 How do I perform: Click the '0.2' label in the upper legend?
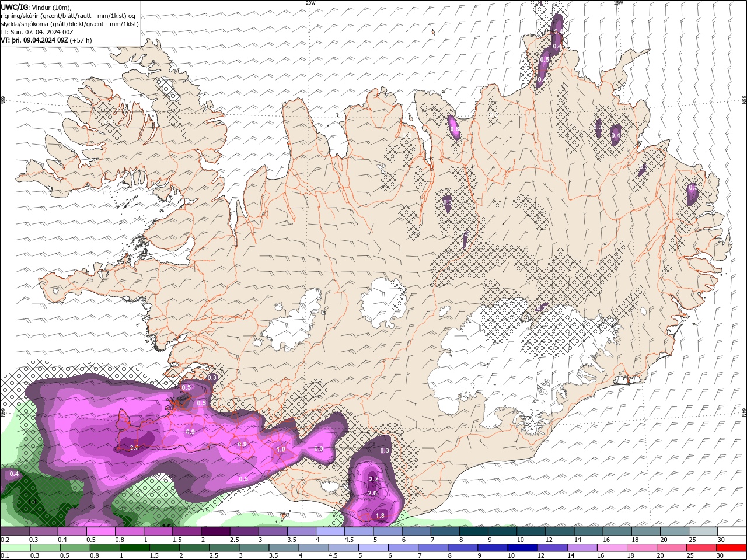click(5, 540)
